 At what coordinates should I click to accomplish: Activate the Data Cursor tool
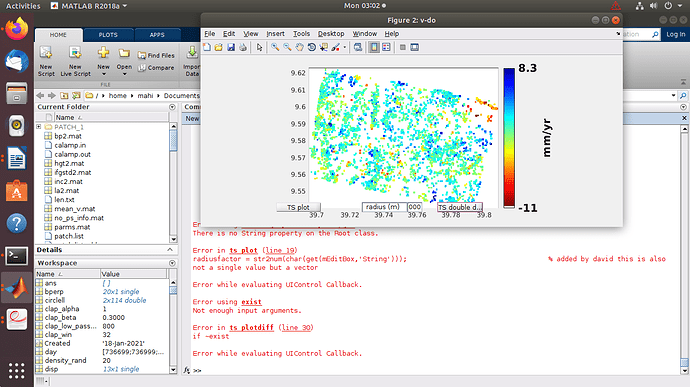[323, 47]
